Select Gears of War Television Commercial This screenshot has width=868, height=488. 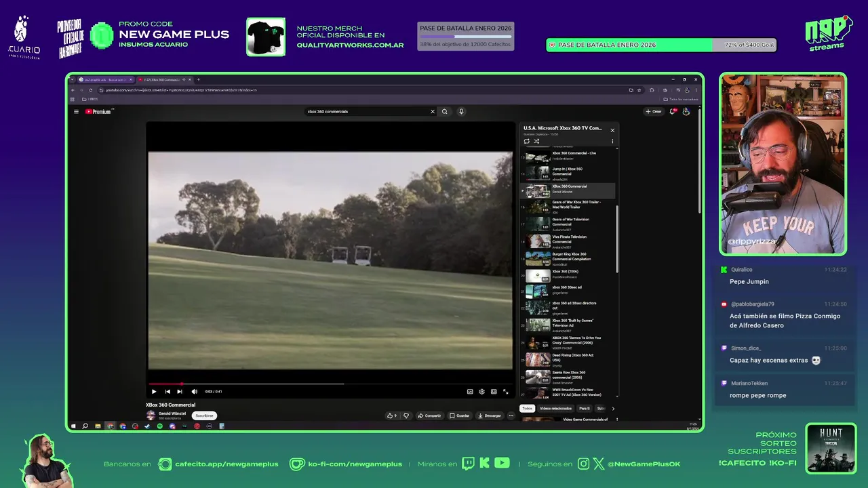tap(568, 224)
